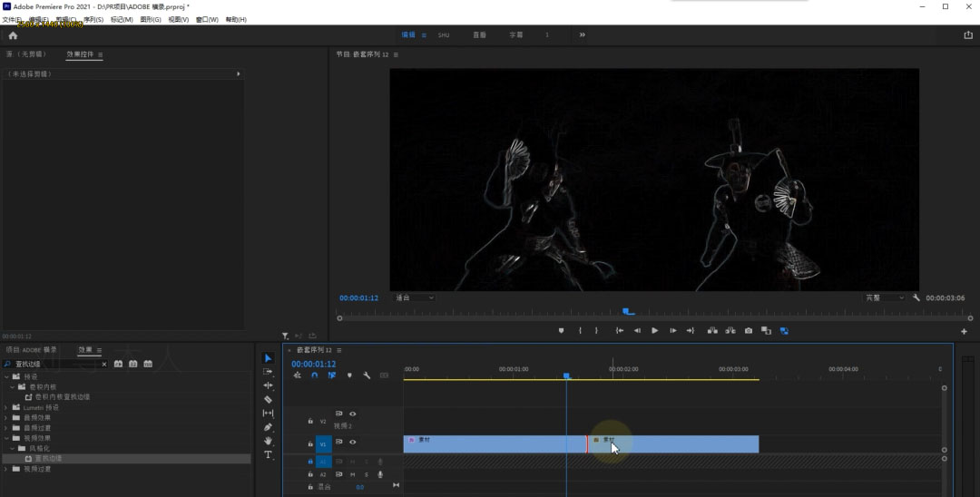Filter by 32-bit color effects icon
This screenshot has width=980, height=497.
pyautogui.click(x=133, y=364)
